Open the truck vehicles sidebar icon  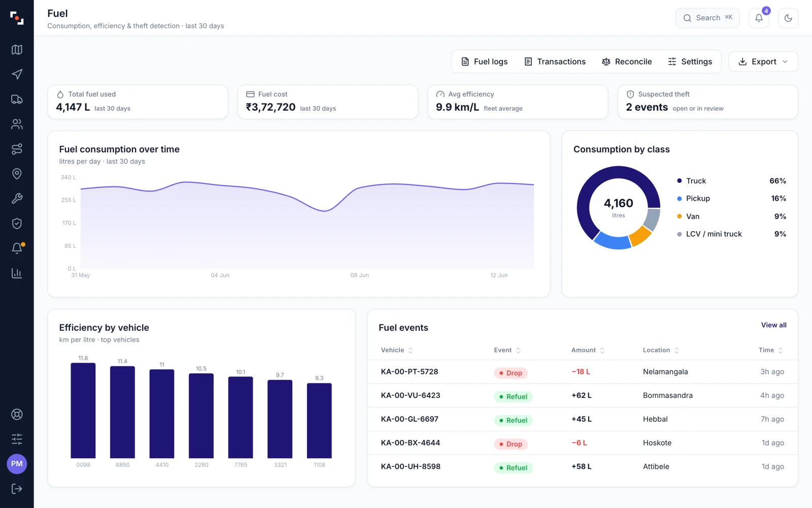point(17,100)
